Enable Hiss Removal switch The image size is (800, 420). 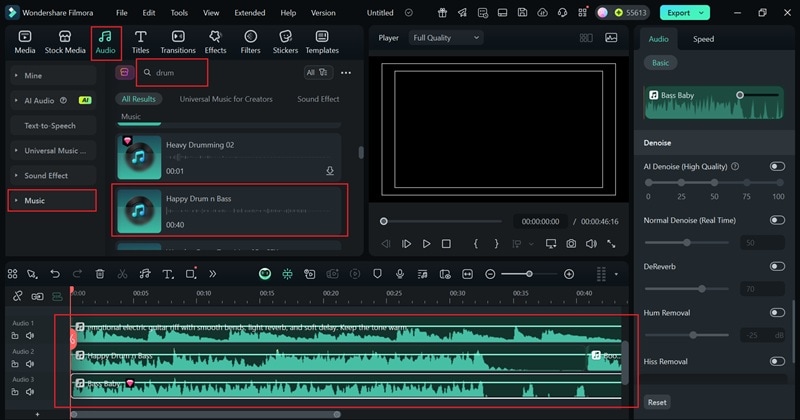click(777, 361)
